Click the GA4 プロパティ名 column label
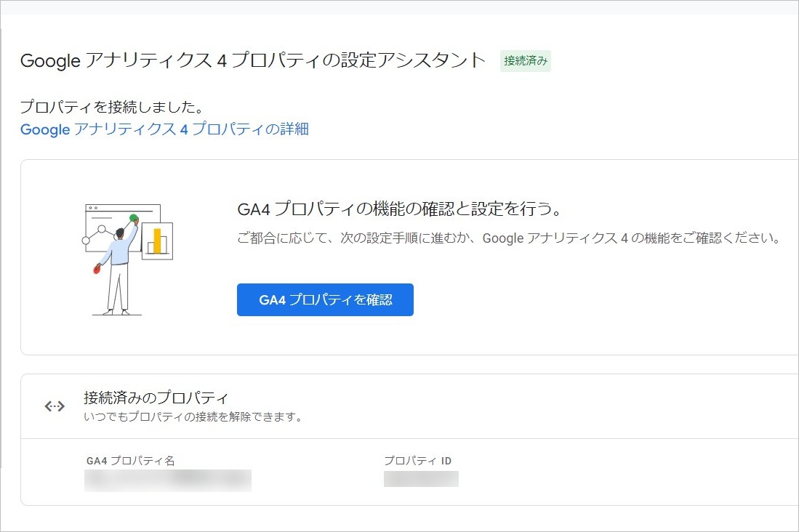The image size is (799, 532). point(130,461)
